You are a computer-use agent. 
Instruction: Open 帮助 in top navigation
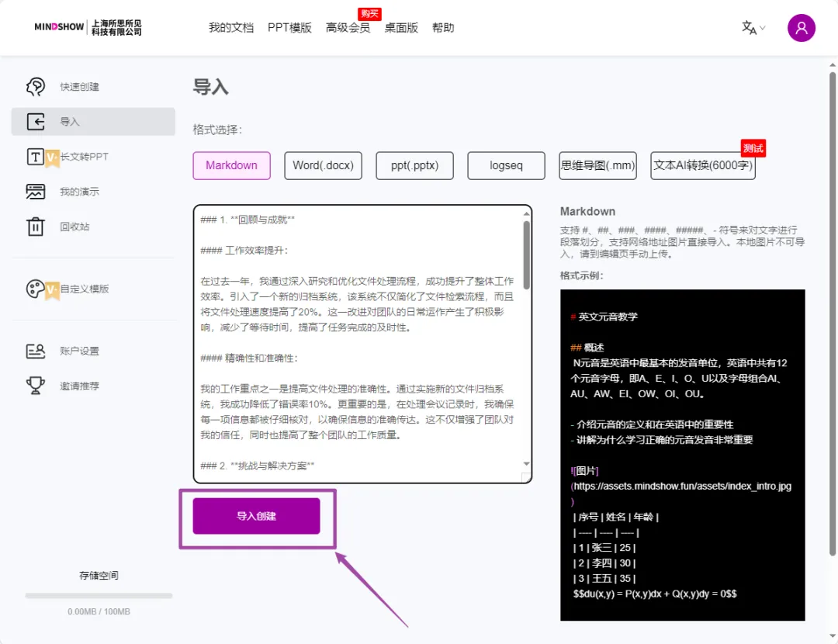point(443,28)
